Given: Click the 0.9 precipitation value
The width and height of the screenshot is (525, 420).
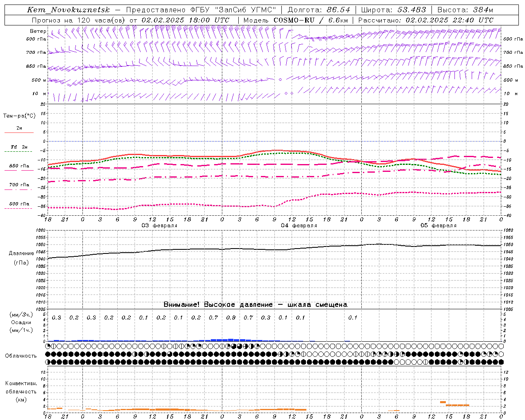Looking at the screenshot, I should coord(231,317).
